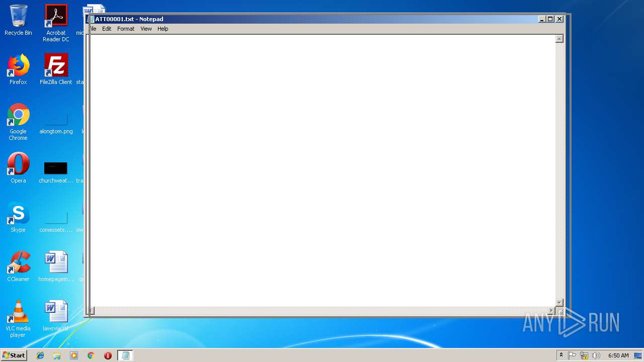
Task: Open Windows Explorer from the taskbar
Action: (57, 355)
